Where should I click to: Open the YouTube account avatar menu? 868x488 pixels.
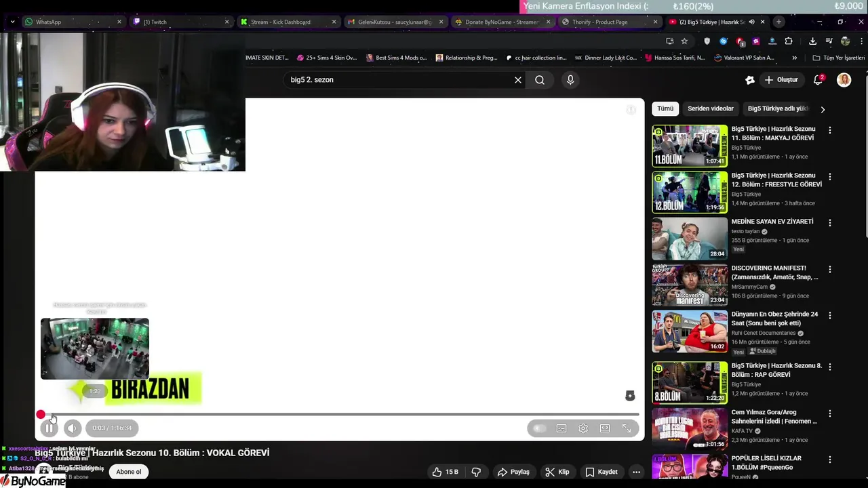pos(844,80)
